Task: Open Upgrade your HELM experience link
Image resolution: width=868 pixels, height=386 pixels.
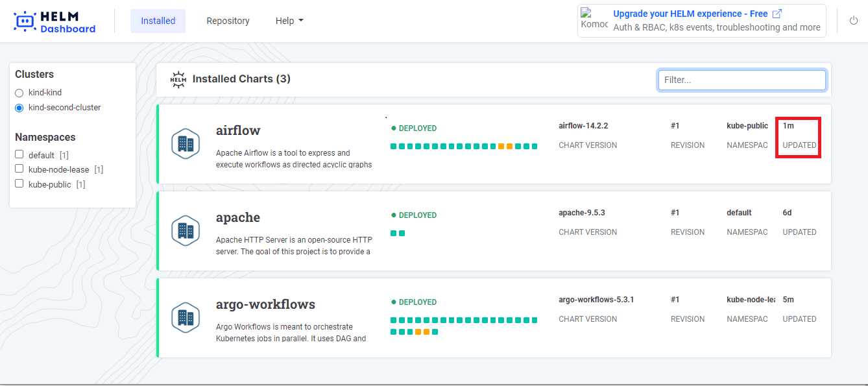Action: click(690, 14)
